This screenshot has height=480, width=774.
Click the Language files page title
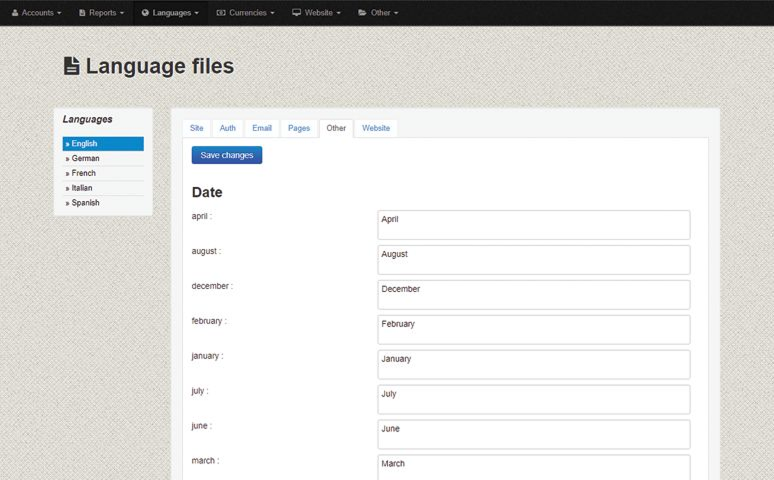coord(160,66)
